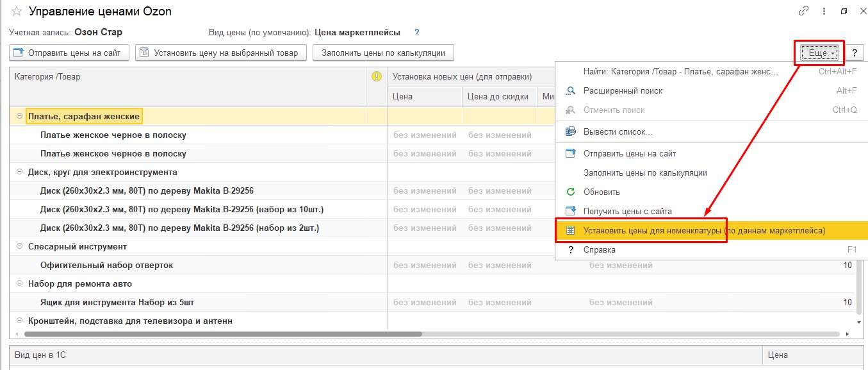Click the down arrow of the vertical scrollbar
The height and width of the screenshot is (370, 868).
coord(860,321)
